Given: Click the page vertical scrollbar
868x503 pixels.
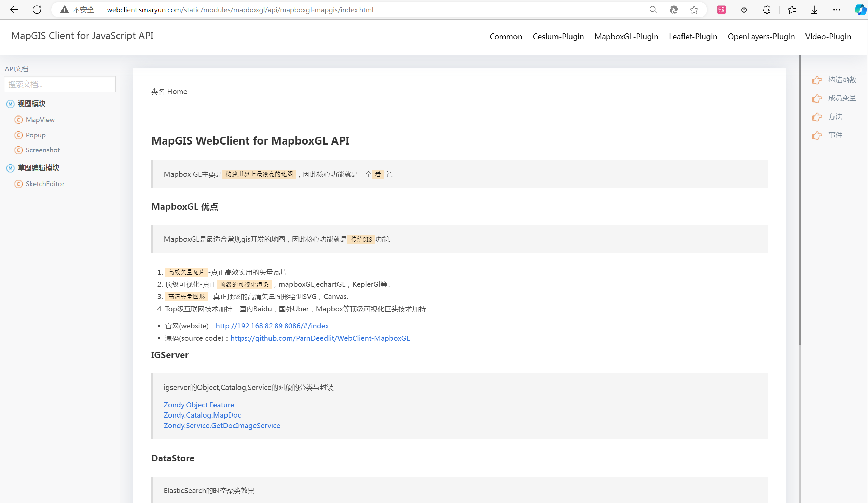Looking at the screenshot, I should [799, 200].
